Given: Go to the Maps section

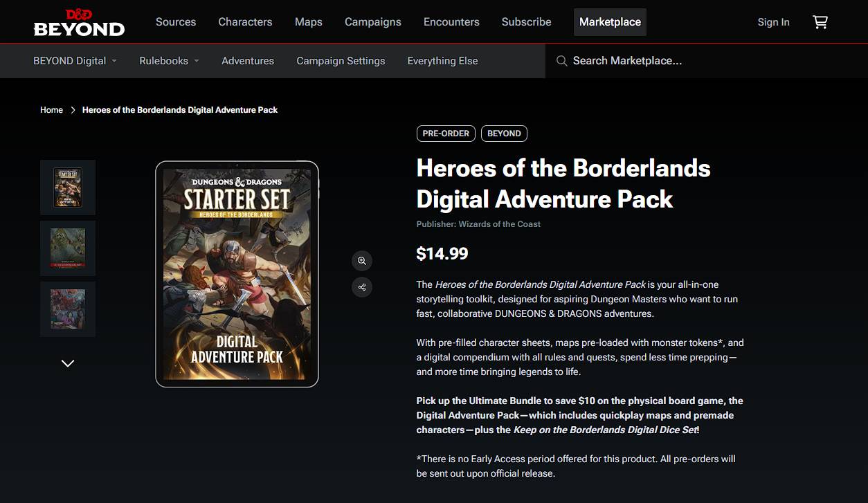Looking at the screenshot, I should click(x=308, y=22).
